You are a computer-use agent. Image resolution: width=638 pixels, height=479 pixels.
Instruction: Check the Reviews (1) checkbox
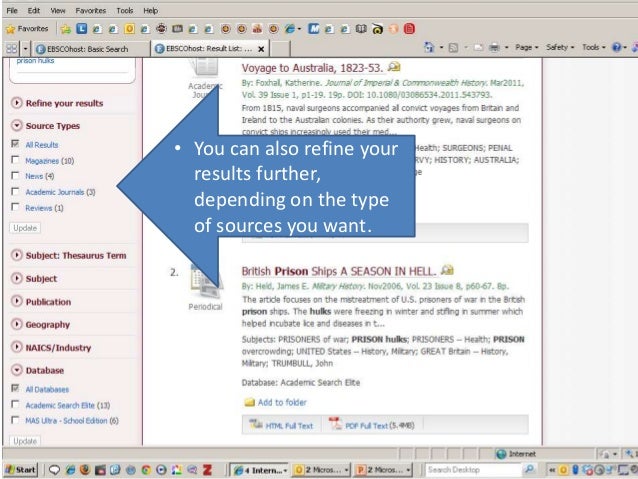(x=15, y=207)
